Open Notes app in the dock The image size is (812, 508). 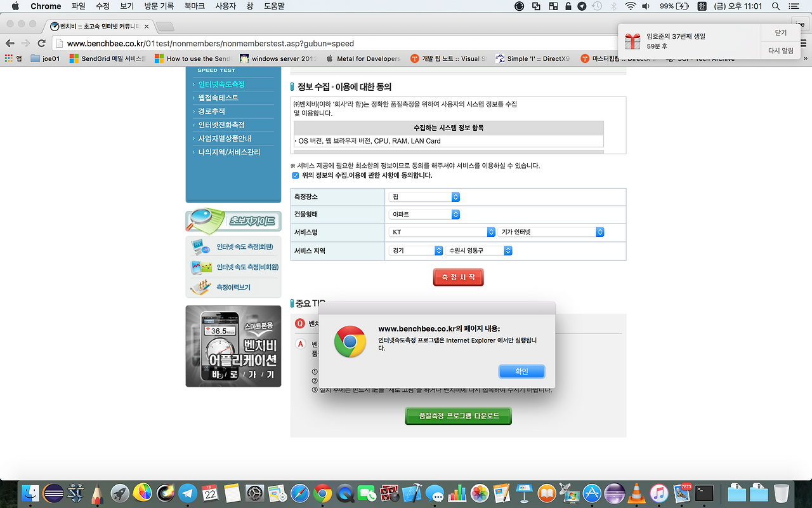(x=232, y=493)
